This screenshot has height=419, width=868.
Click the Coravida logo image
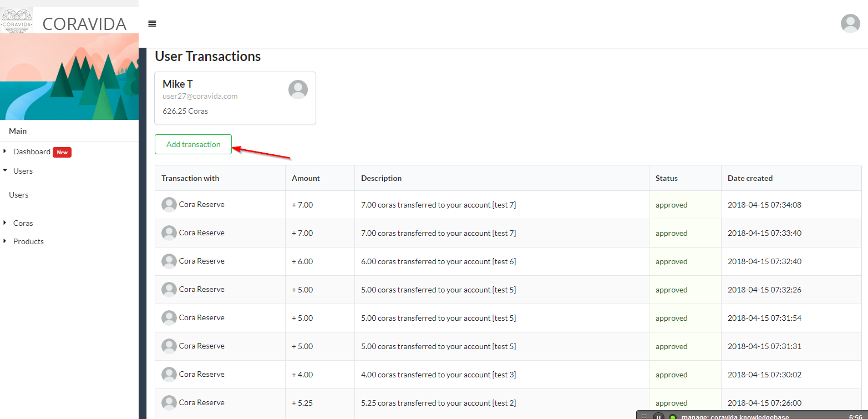pos(17,21)
